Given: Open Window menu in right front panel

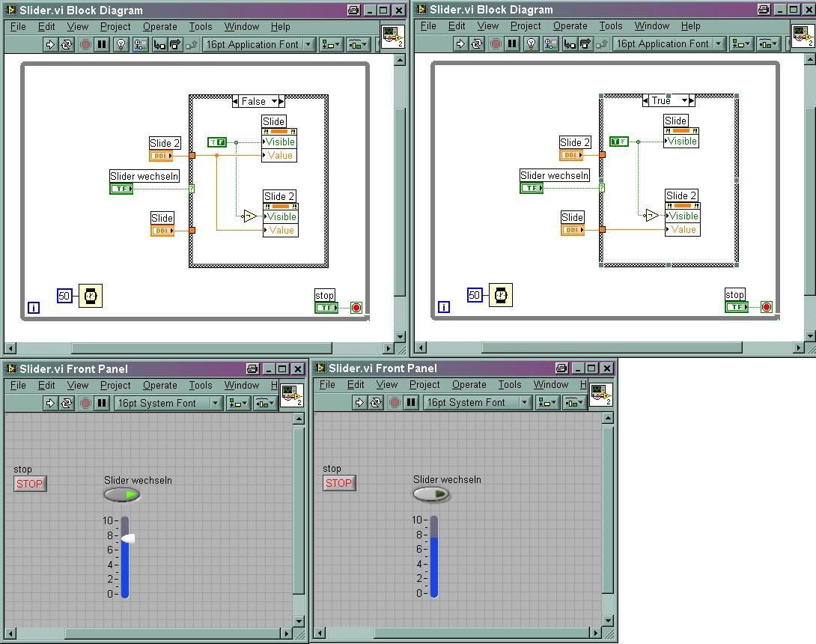Looking at the screenshot, I should tap(550, 385).
